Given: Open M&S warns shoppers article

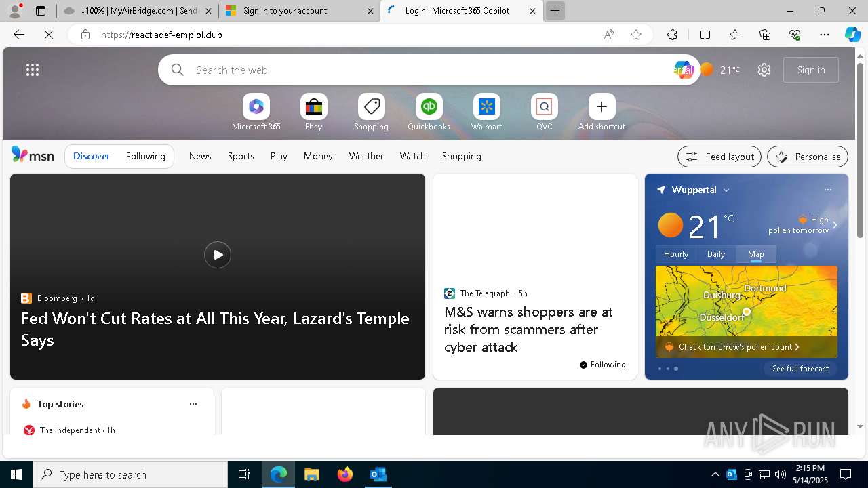Looking at the screenshot, I should click(x=528, y=329).
